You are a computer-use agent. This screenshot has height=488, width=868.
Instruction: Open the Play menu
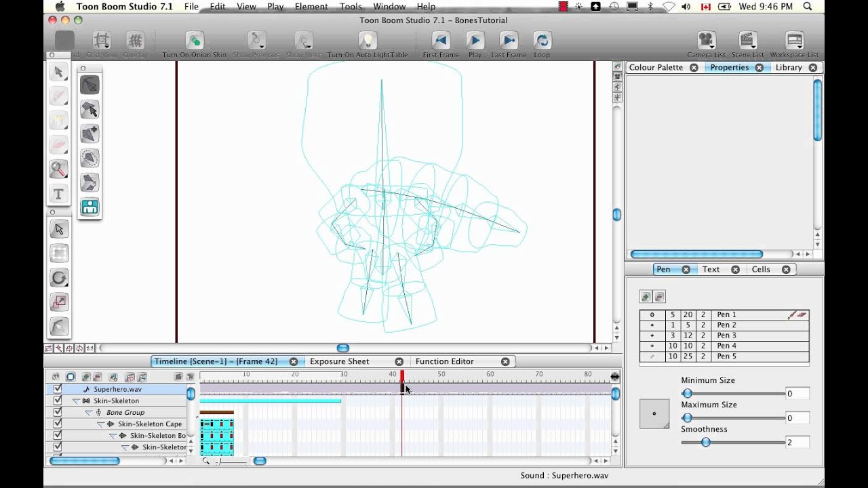pos(275,6)
